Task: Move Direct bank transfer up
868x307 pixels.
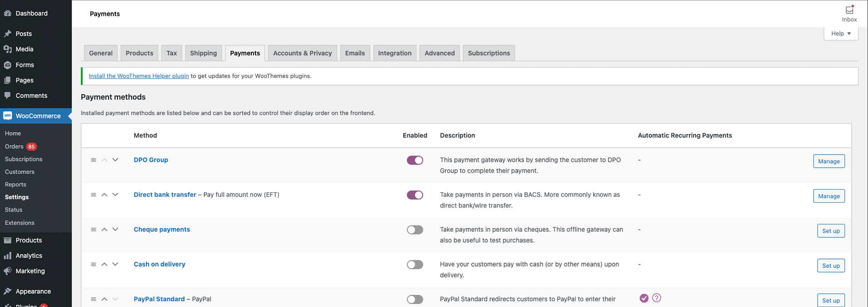Action: click(104, 195)
